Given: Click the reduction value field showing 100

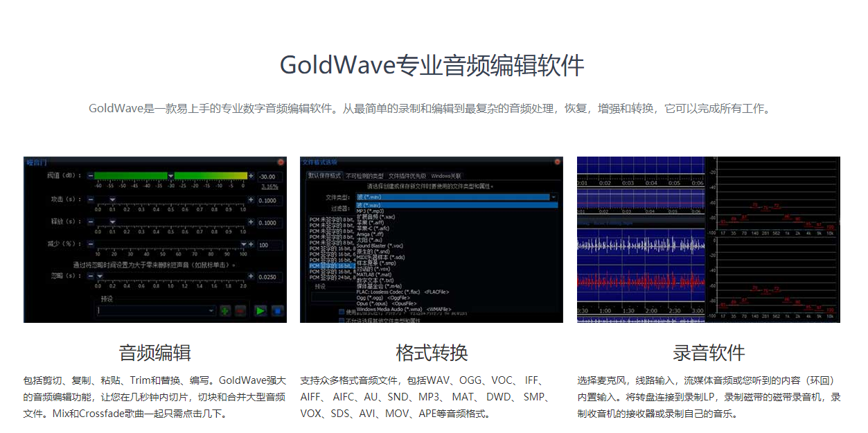Looking at the screenshot, I should coord(269,245).
